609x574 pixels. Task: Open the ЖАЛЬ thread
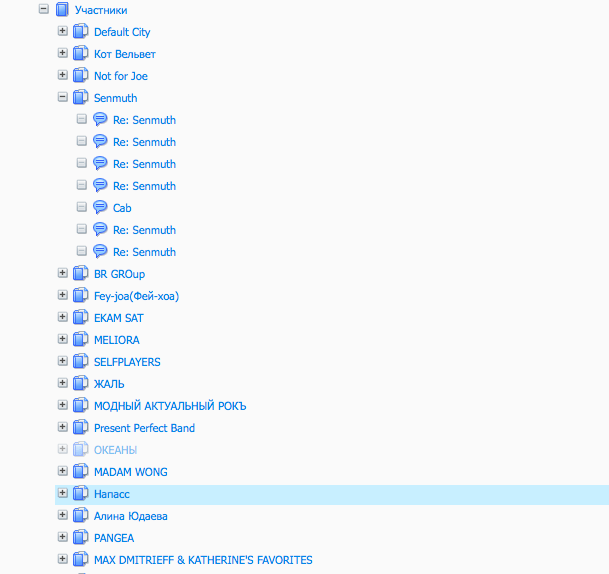[109, 384]
